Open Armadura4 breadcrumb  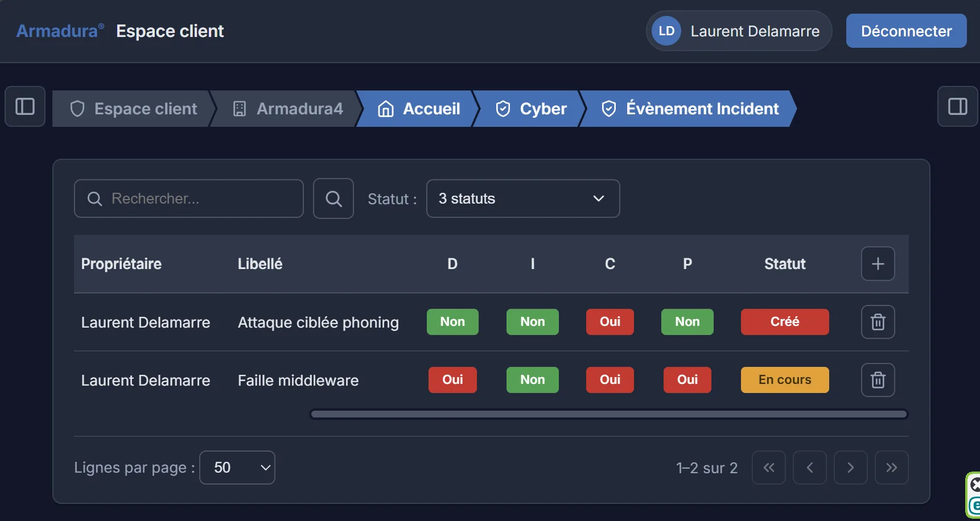[288, 109]
